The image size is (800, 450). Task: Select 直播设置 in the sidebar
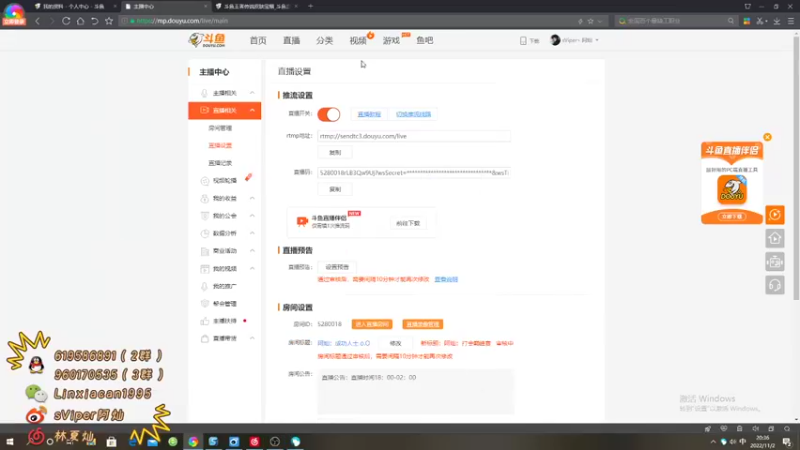point(220,145)
